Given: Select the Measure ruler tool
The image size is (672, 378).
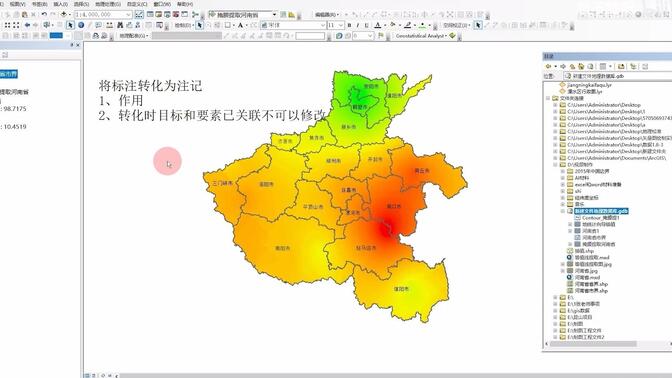Looking at the screenshot, I should 109,25.
